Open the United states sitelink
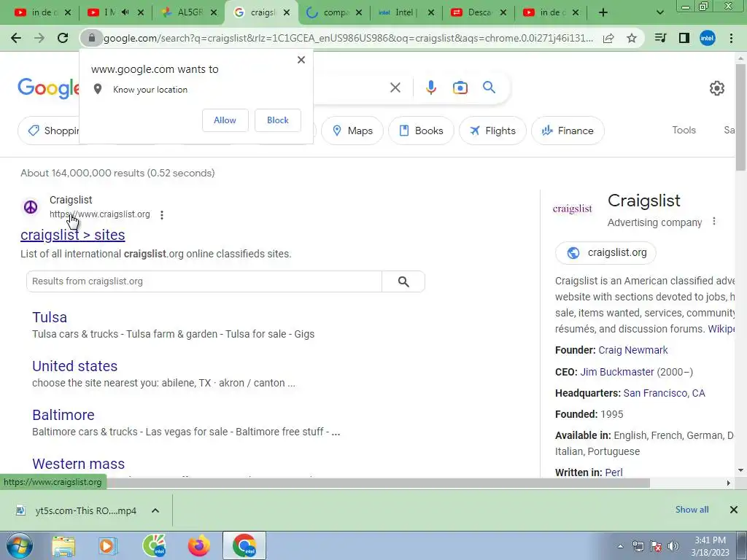 coord(75,366)
